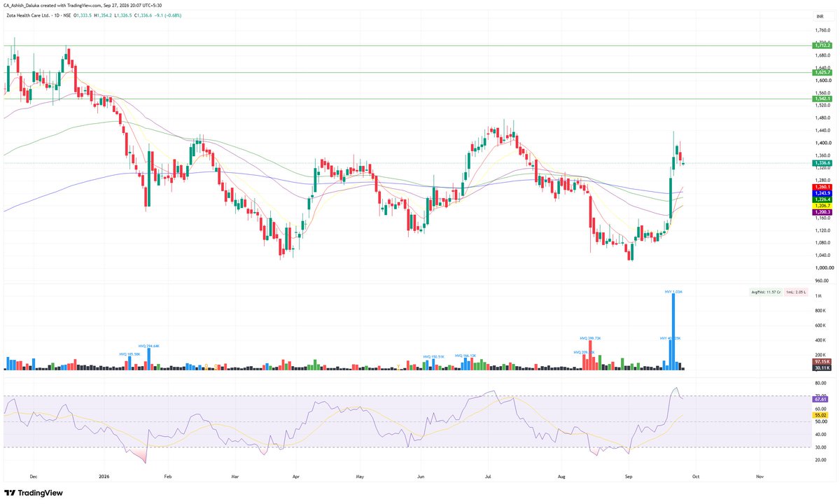Click the Oct label on time axis
The height and width of the screenshot is (504, 840).
[x=695, y=475]
